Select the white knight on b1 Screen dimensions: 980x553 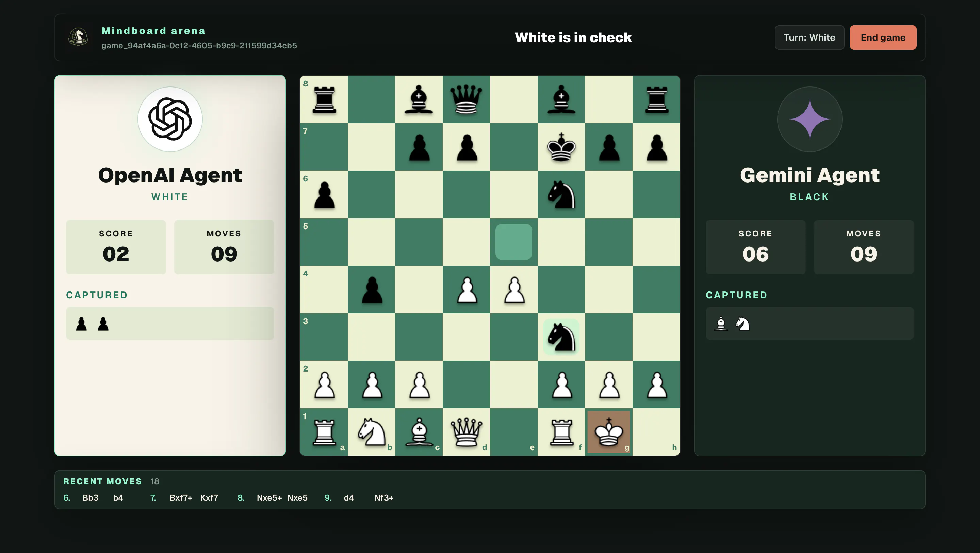tap(371, 432)
